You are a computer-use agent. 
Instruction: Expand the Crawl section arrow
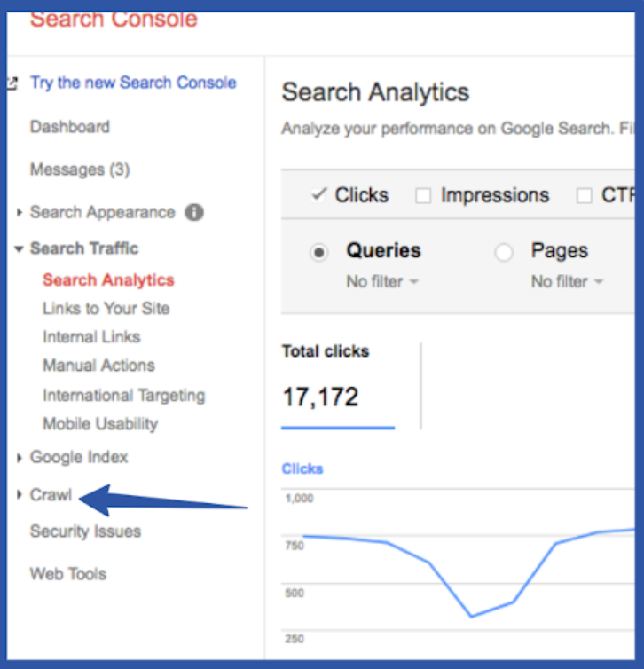coord(19,494)
